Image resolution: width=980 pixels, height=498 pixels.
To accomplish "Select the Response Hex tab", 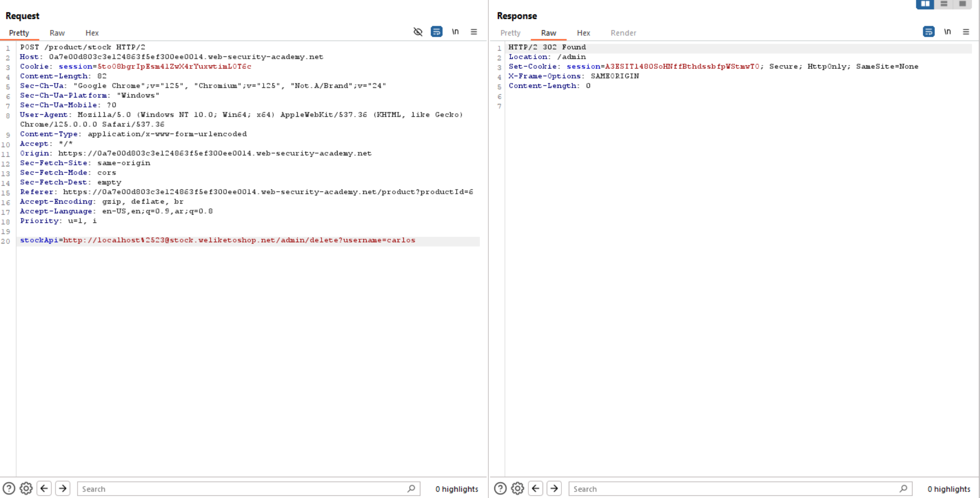I will click(583, 33).
